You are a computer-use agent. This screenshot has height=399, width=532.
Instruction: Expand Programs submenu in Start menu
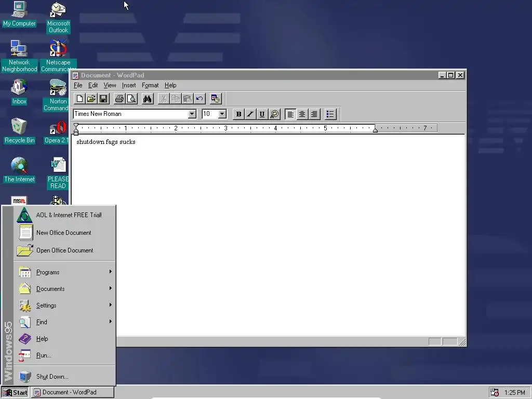[x=64, y=272]
